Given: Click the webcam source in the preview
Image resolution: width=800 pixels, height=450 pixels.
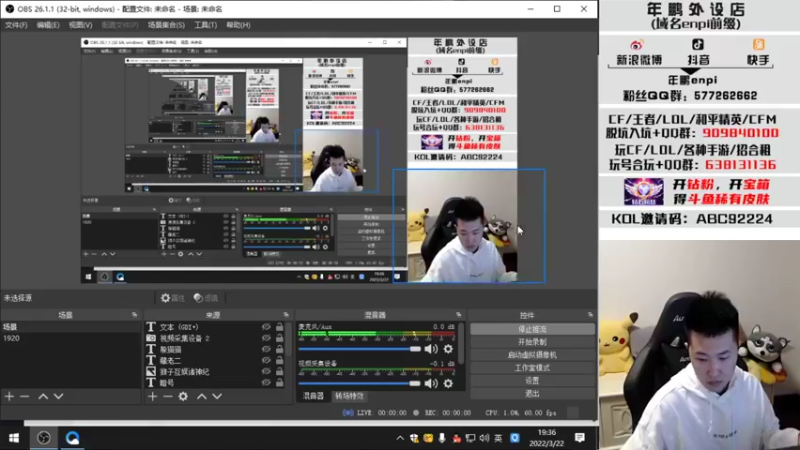Looking at the screenshot, I should [469, 226].
